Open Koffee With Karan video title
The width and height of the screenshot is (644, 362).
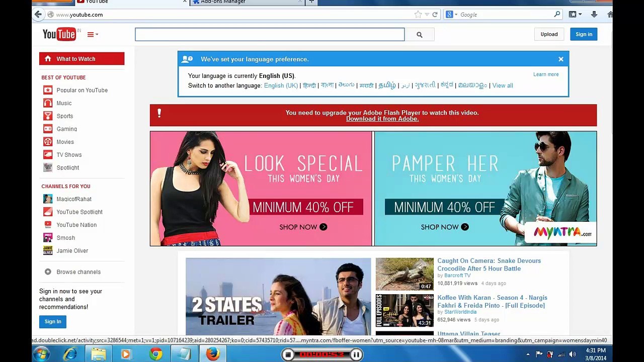(492, 302)
